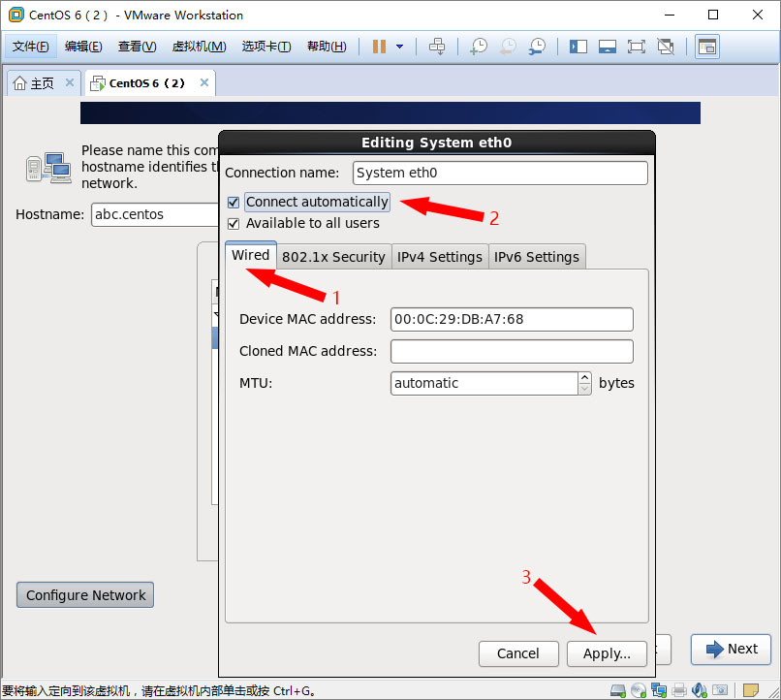Open the 虚拟机(M) menu
Viewport: 781px width, 700px height.
(x=199, y=47)
